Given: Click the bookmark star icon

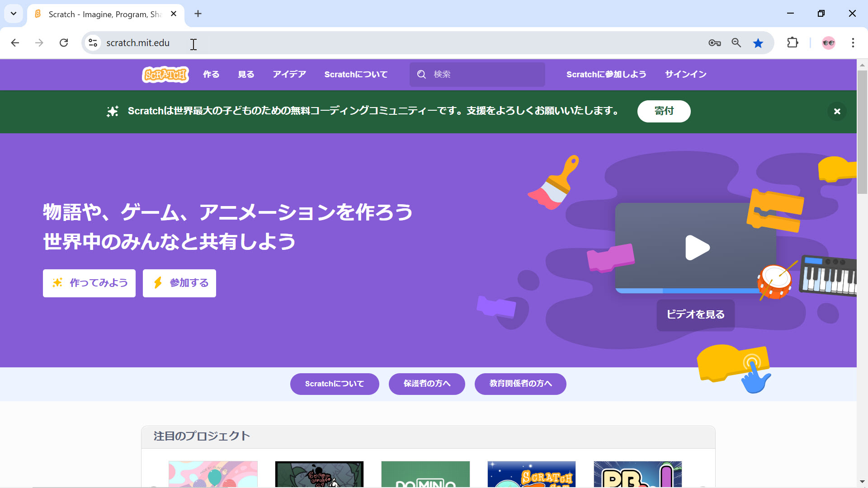Looking at the screenshot, I should click(x=758, y=43).
